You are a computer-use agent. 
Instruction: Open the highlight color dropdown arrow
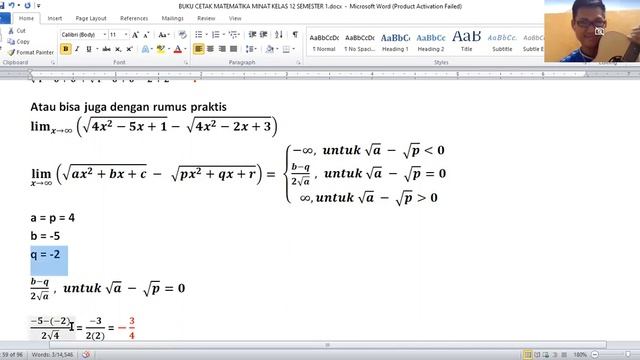point(169,49)
